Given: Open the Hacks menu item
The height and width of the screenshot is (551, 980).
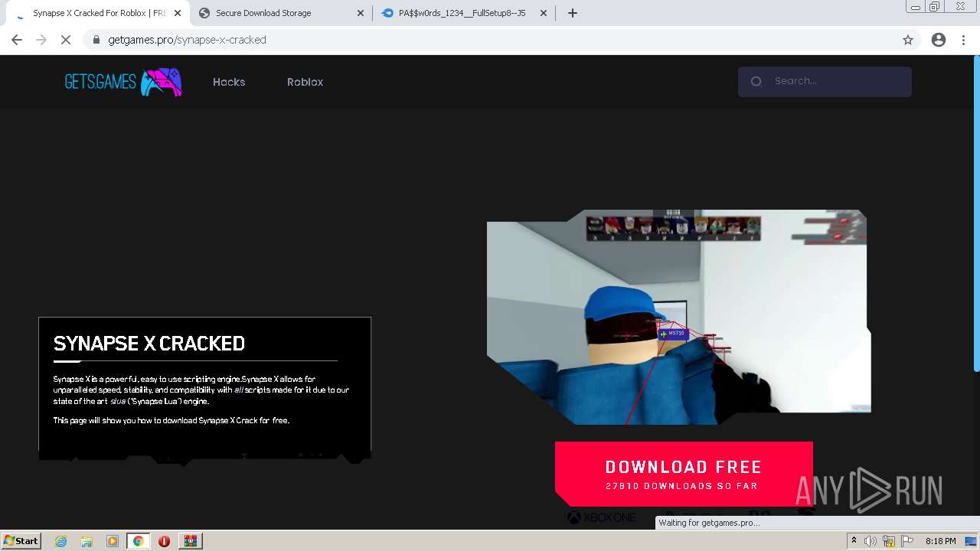Looking at the screenshot, I should click(x=229, y=82).
